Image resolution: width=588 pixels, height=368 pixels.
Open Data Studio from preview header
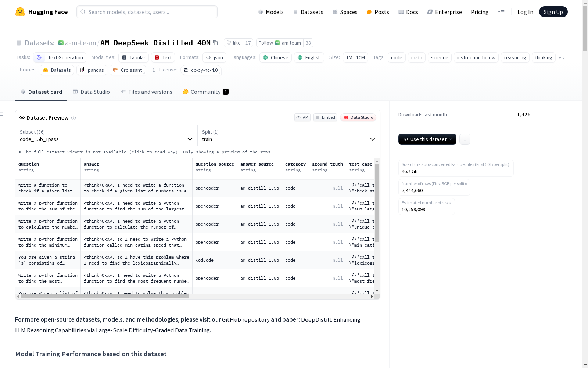point(358,117)
